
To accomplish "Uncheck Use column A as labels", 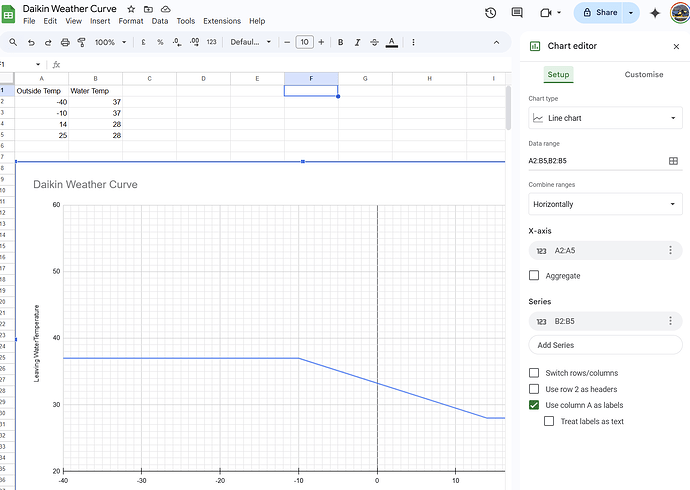I will click(x=534, y=405).
